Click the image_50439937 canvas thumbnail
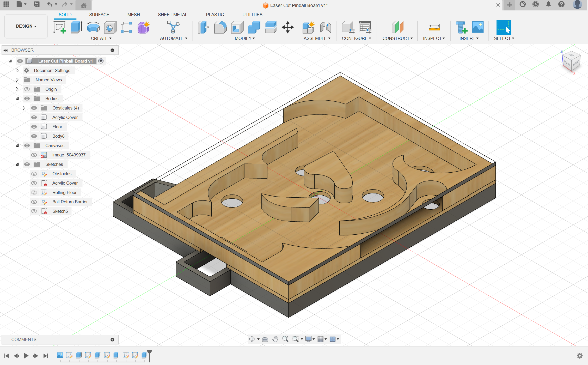This screenshot has height=365, width=588. (44, 155)
